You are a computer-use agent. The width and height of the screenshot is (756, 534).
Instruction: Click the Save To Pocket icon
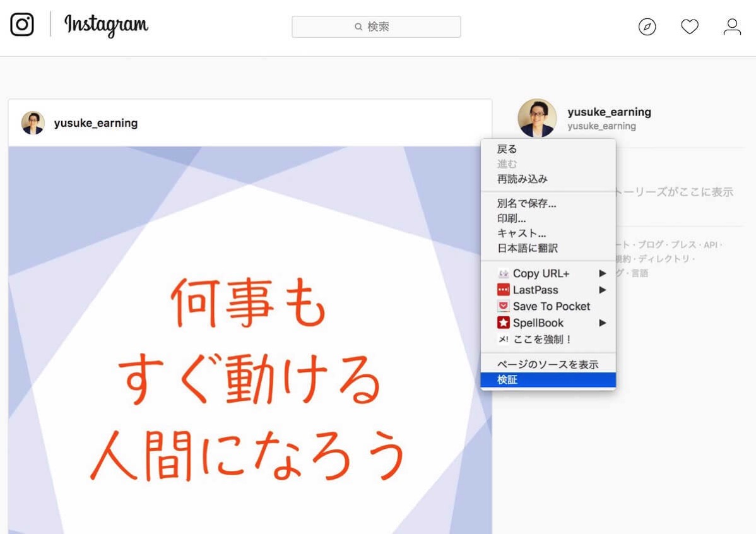pos(503,306)
